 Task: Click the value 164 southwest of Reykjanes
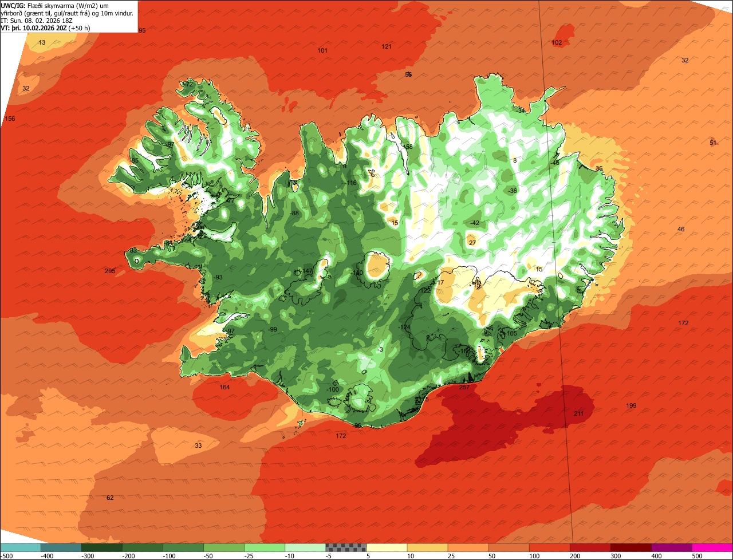pos(224,388)
